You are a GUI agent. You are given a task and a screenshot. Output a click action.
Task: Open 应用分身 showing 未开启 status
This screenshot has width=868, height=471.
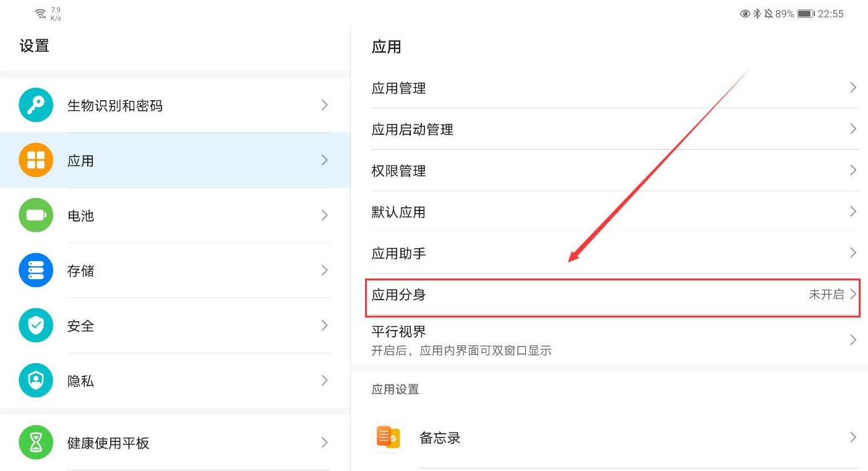tap(612, 295)
